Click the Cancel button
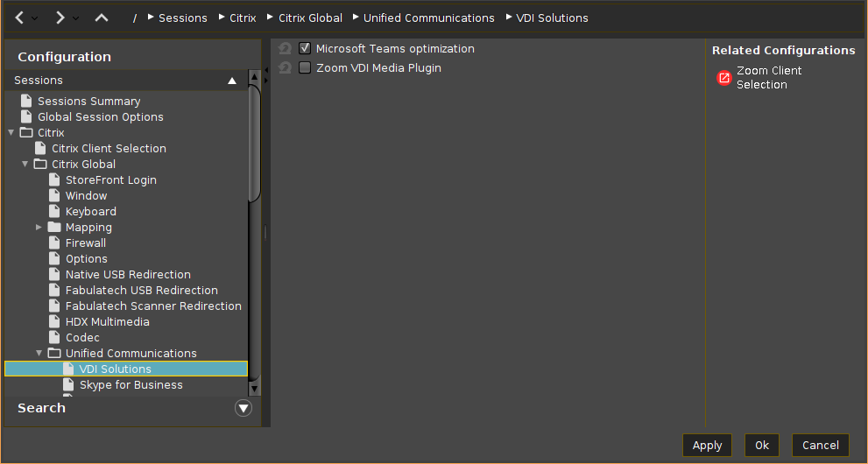Image resolution: width=868 pixels, height=464 pixels. point(820,446)
